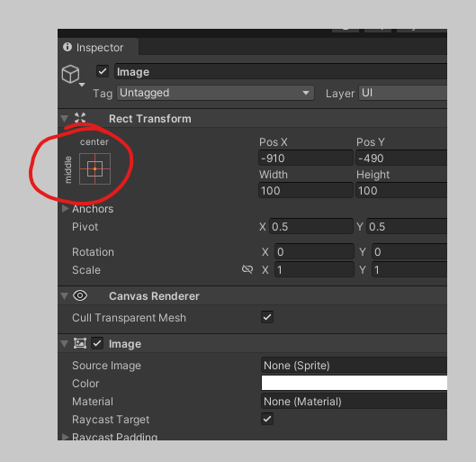The width and height of the screenshot is (476, 462).
Task: Click the Pivot label
Action: [85, 227]
